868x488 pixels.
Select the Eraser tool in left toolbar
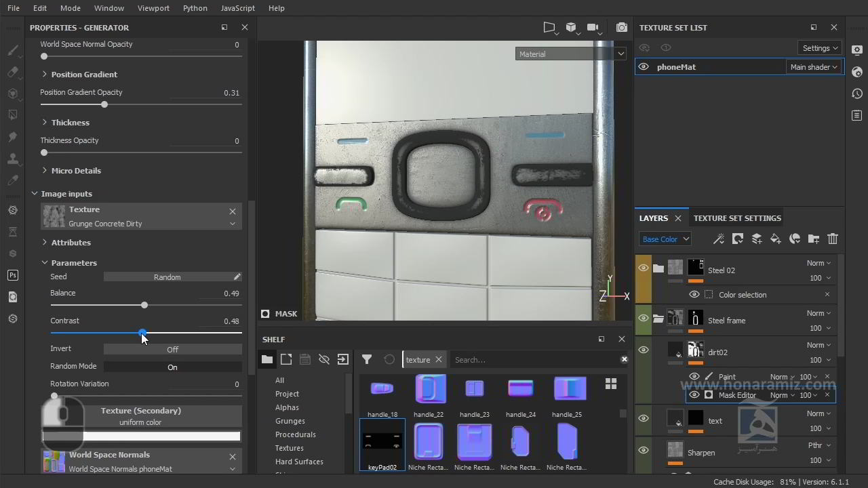pos(13,73)
